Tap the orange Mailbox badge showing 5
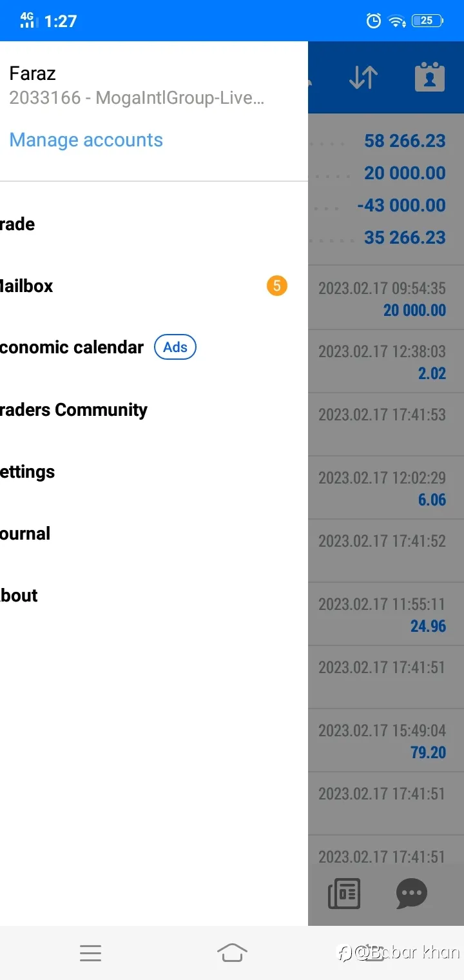This screenshot has width=464, height=980. point(276,286)
